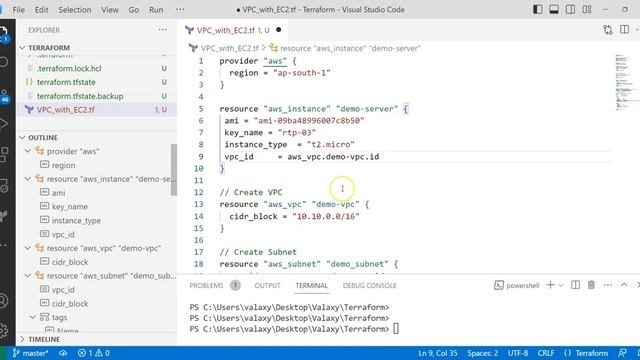Open the Selection menu
This screenshot has height=360, width=640.
(75, 9)
